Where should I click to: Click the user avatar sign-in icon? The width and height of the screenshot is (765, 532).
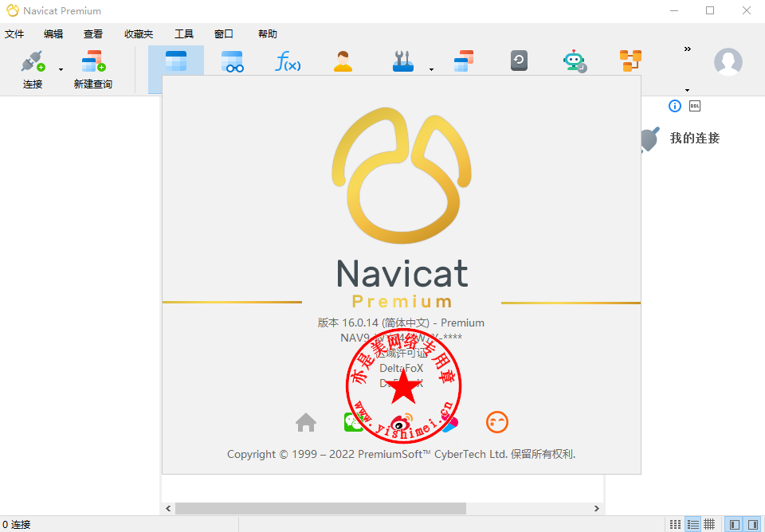(728, 62)
